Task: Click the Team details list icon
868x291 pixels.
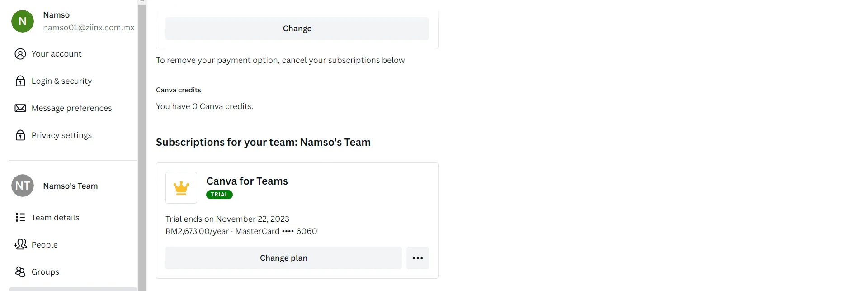Action: [20, 218]
